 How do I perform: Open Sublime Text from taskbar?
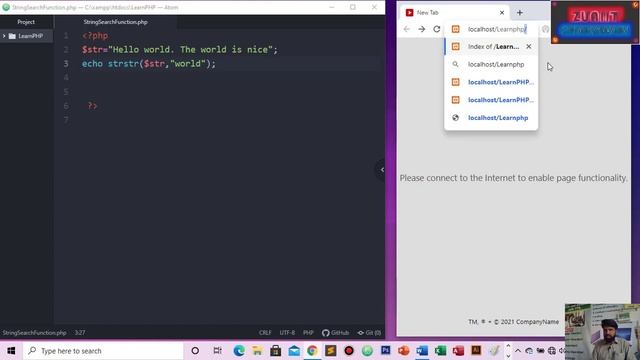coord(331,351)
